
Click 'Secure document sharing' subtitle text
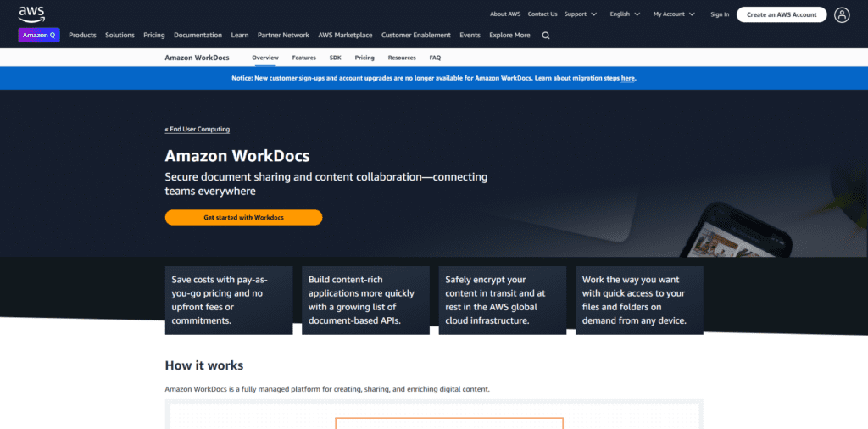(x=326, y=184)
